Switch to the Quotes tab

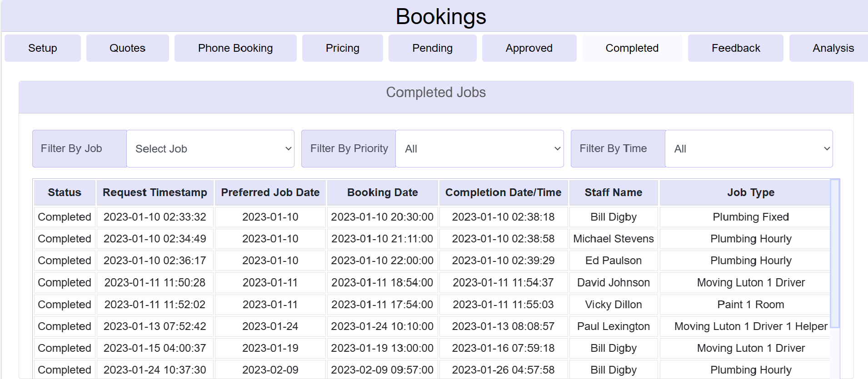[x=128, y=48]
